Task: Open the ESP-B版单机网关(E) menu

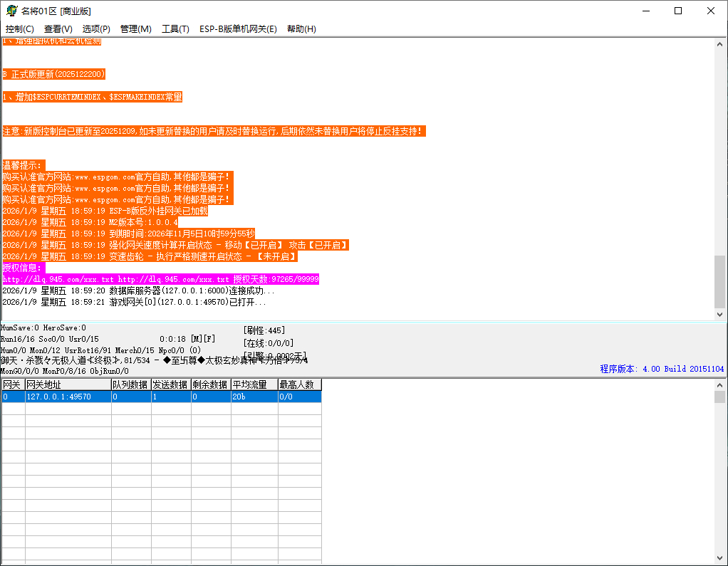Action: [238, 29]
